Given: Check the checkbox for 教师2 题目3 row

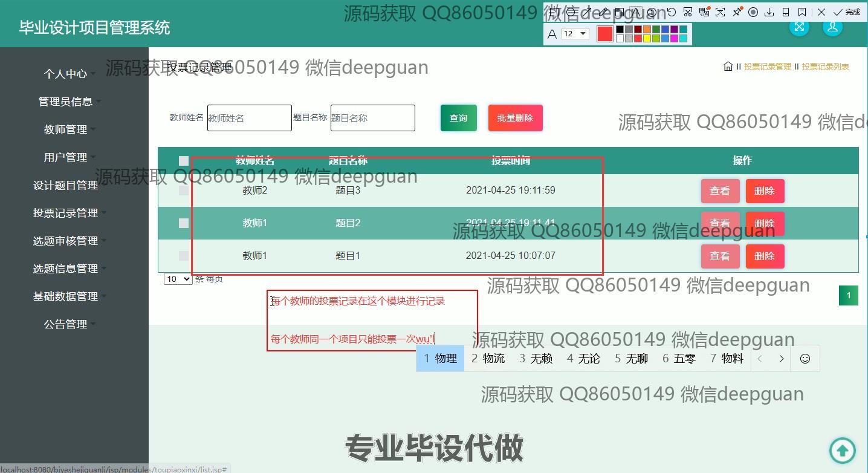Looking at the screenshot, I should point(184,191).
